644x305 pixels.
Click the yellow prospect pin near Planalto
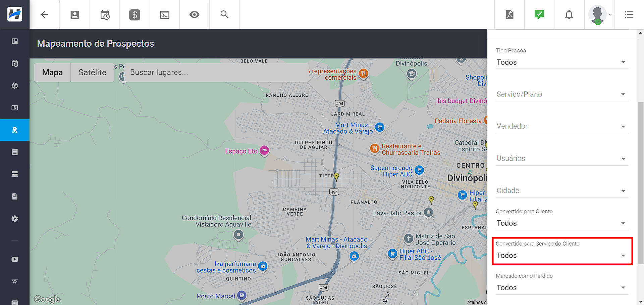431,200
